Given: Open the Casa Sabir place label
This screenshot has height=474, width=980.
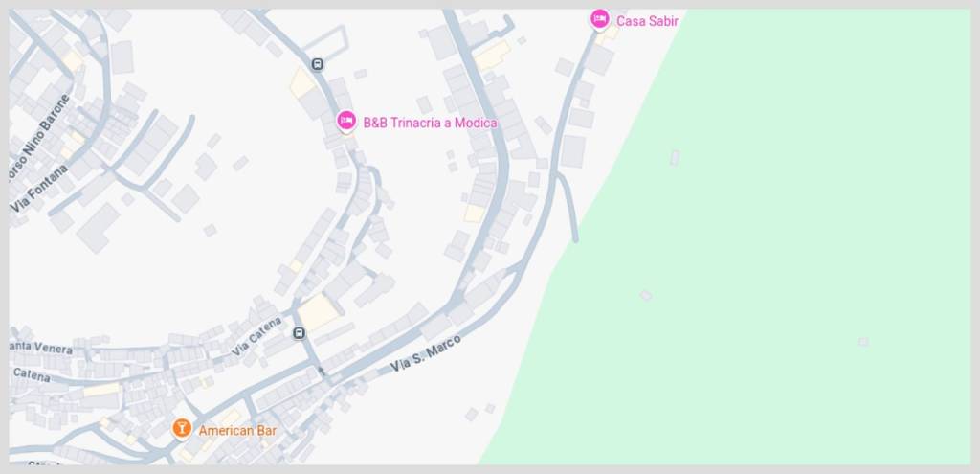Looking at the screenshot, I should (x=647, y=21).
